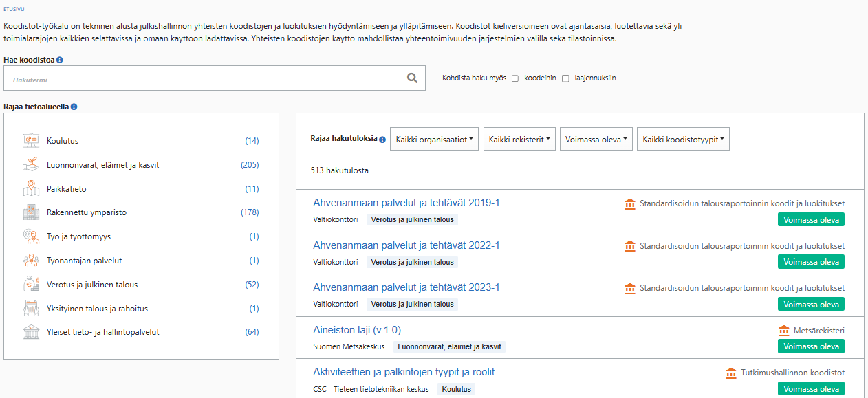
Task: Click info icon beside Rajaa hakutuloksia
Action: tap(382, 139)
